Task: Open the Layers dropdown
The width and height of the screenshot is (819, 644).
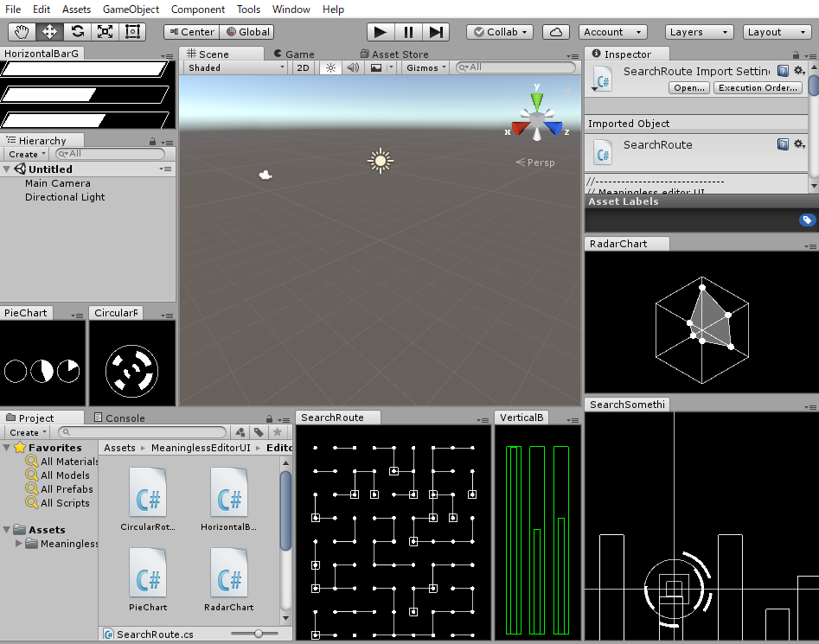Action: coord(701,31)
